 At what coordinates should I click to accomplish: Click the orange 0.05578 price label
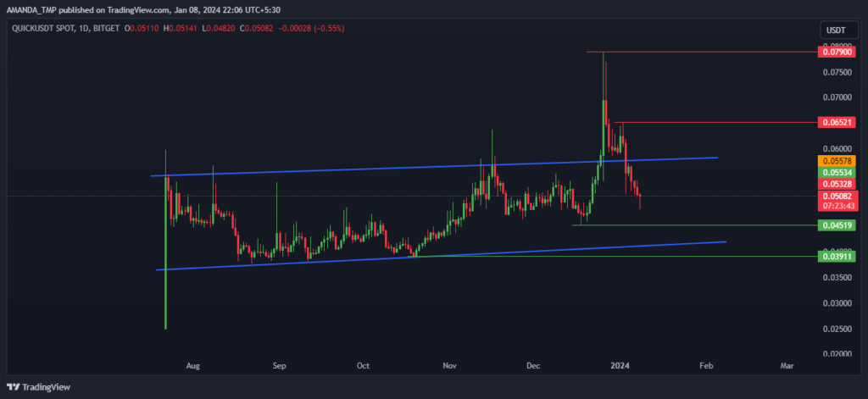tap(837, 160)
